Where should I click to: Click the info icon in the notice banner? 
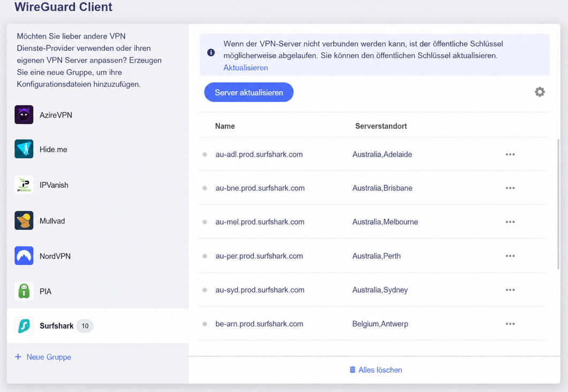[x=211, y=53]
